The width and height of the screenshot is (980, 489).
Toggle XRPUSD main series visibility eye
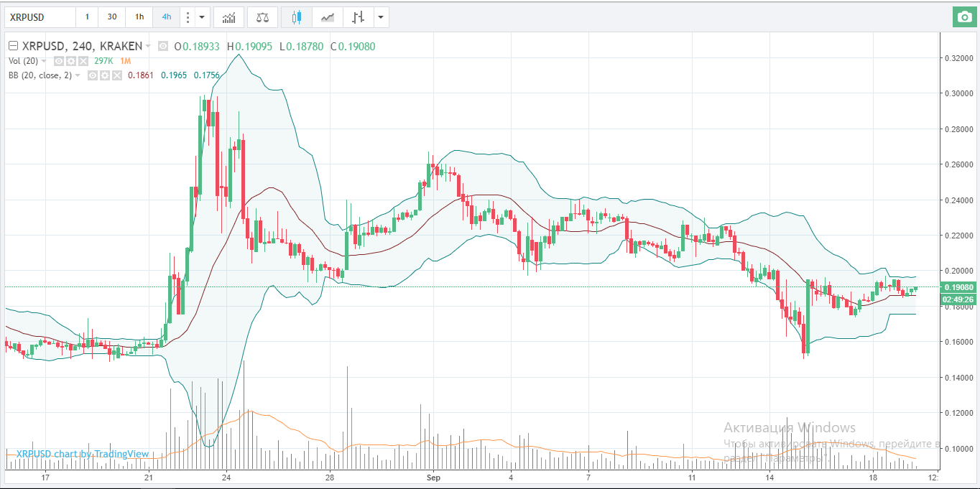click(163, 47)
